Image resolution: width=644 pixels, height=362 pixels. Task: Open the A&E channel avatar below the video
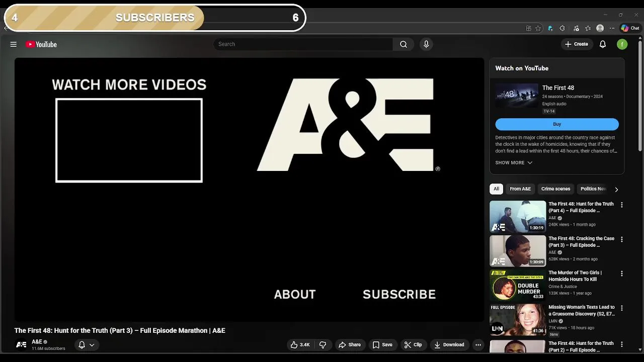pyautogui.click(x=21, y=344)
